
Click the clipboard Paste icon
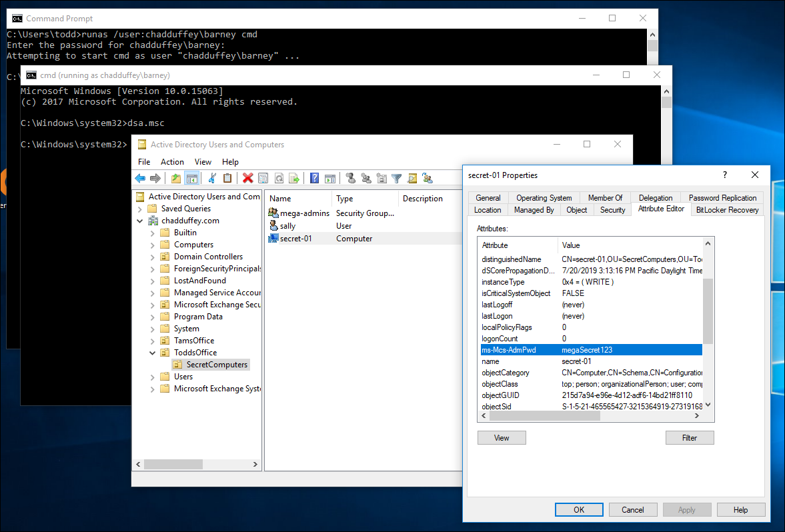pos(227,178)
